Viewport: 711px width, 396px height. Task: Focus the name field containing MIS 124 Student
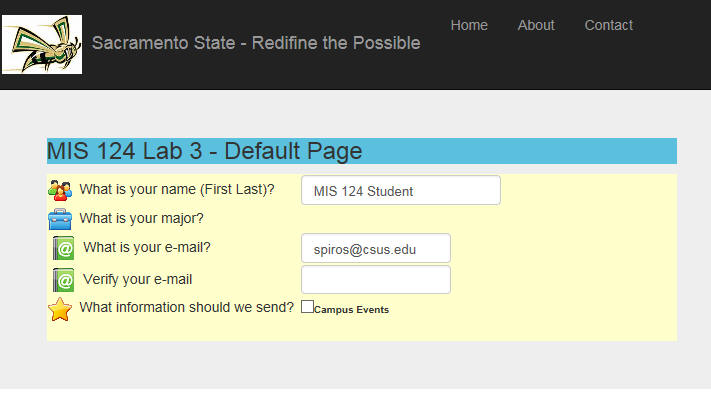coord(401,191)
